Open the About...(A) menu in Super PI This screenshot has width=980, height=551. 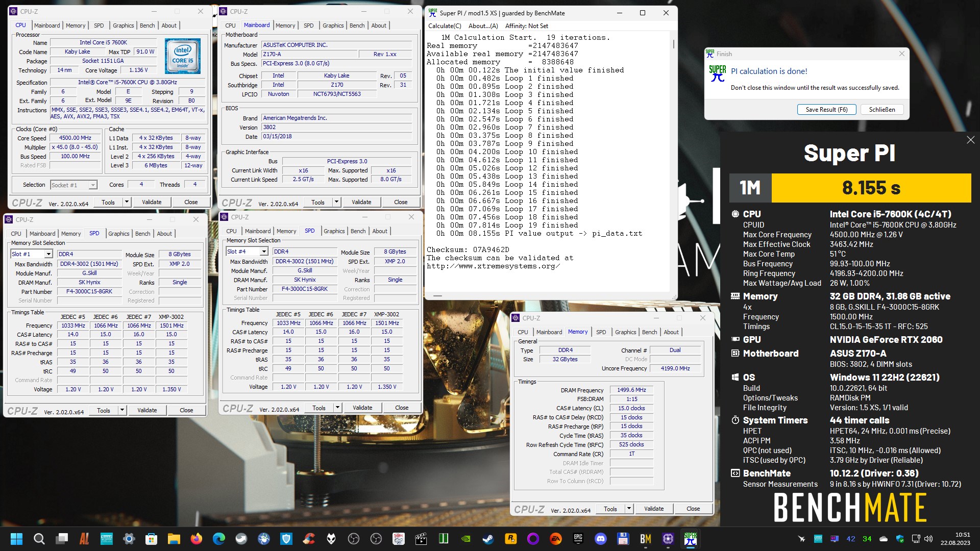(x=483, y=26)
